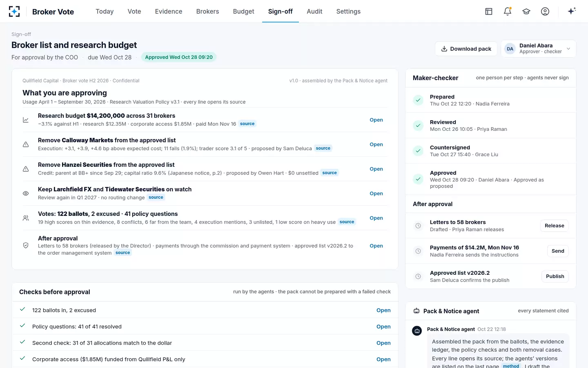Click clock icon beside Approved list v2026.2
This screenshot has height=368, width=588.
click(418, 276)
